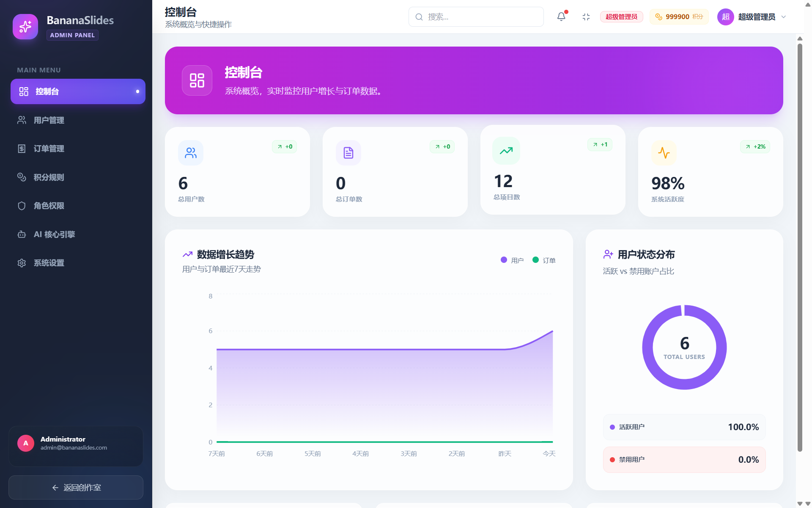
Task: Open 订单管理 in the sidebar menu
Action: (x=78, y=149)
